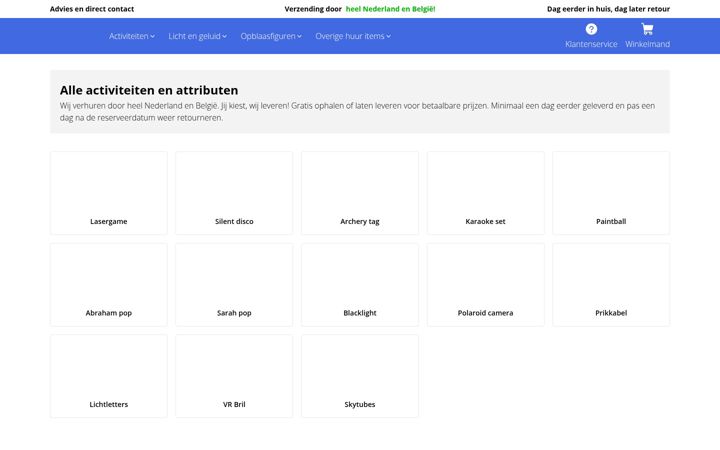Image resolution: width=720 pixels, height=450 pixels.
Task: Open the Winkelmand shopping cart icon
Action: 647,29
